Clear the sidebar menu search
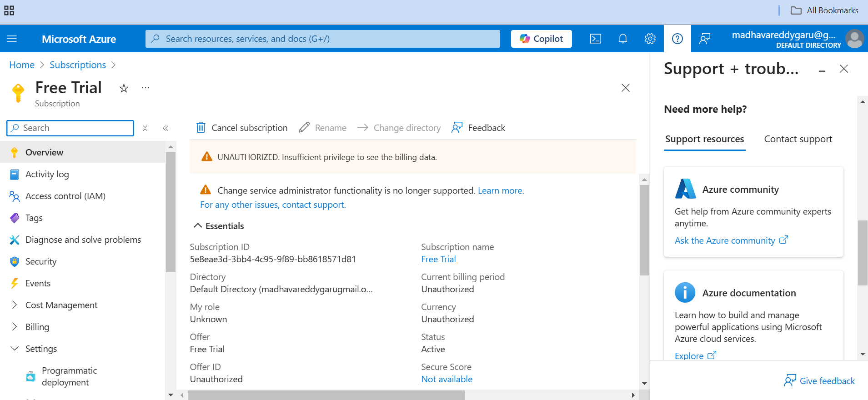Screen dimensions: 868x400 tap(145, 128)
